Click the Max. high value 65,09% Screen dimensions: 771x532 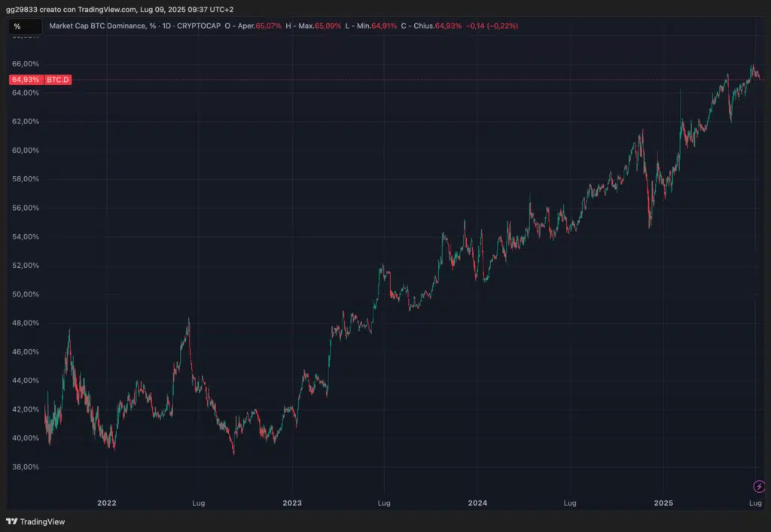(328, 26)
